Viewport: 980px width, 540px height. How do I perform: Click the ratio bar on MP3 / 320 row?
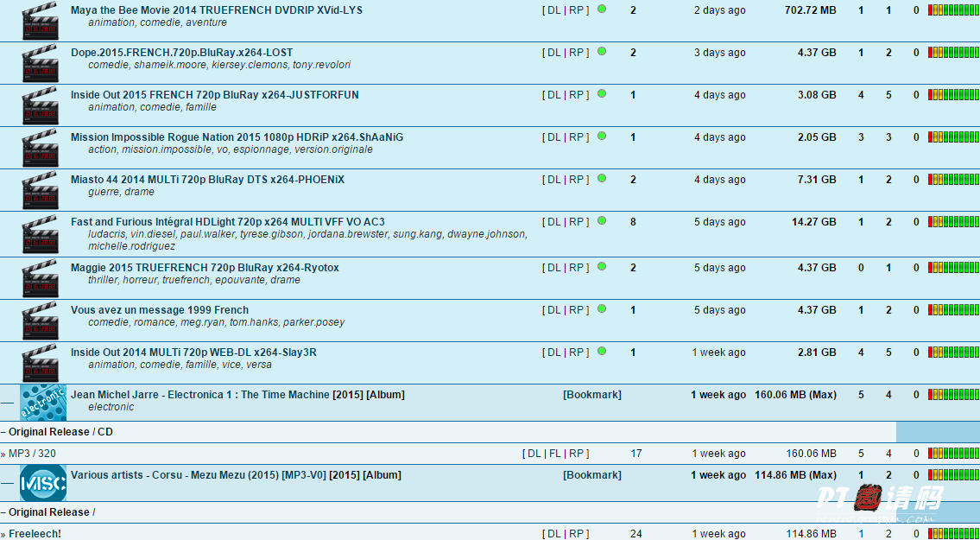click(x=953, y=454)
